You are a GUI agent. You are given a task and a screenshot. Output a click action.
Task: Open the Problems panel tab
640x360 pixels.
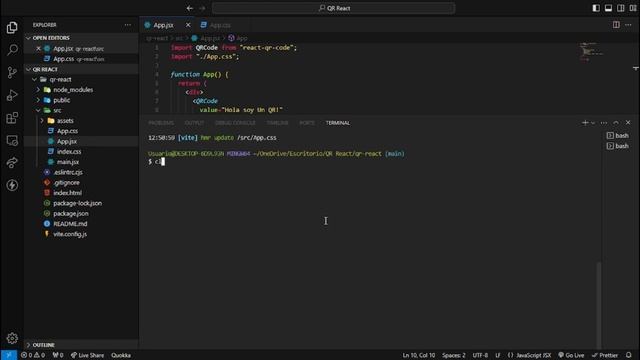click(x=161, y=123)
